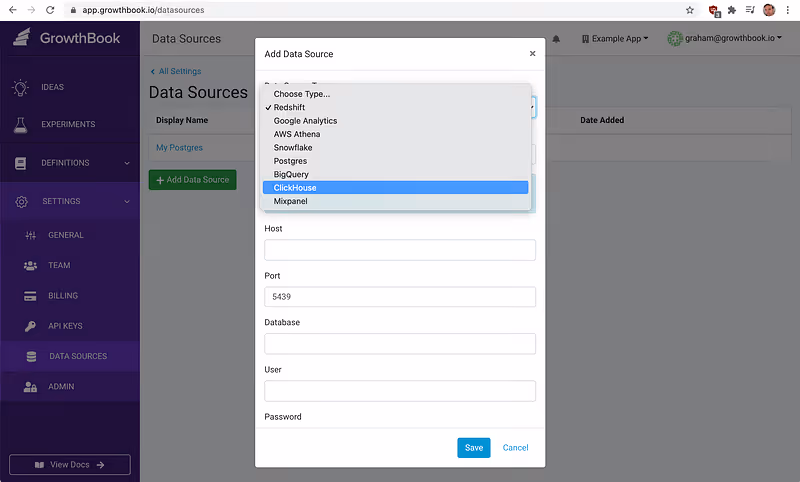Close the Add Data Source dialog

tap(533, 54)
